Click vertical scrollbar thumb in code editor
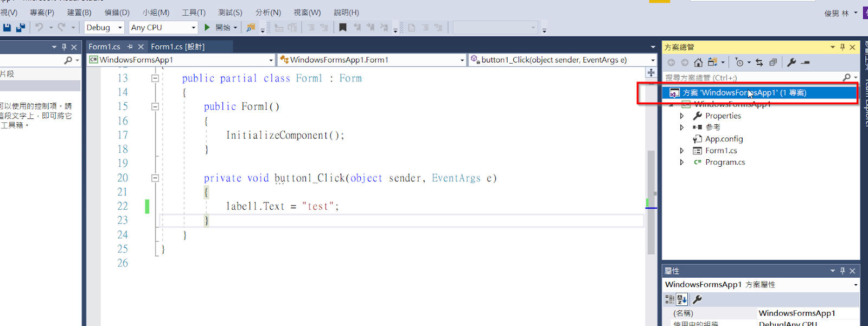The width and height of the screenshot is (868, 326). (651, 202)
